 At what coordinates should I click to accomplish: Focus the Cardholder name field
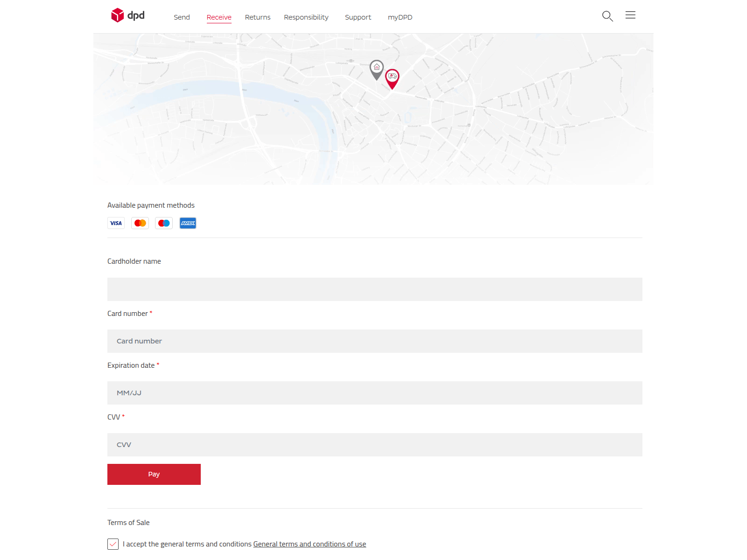click(x=375, y=289)
